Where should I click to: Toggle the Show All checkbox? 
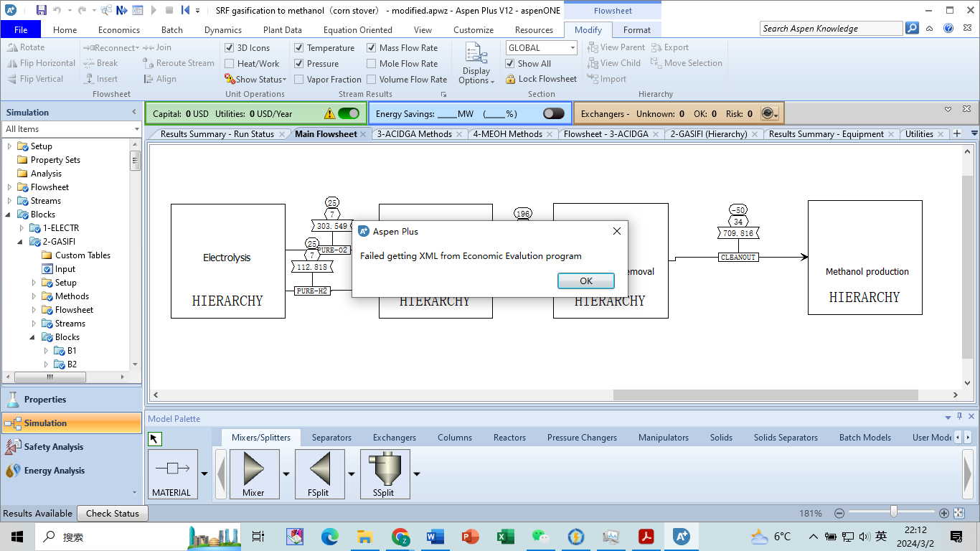(510, 64)
